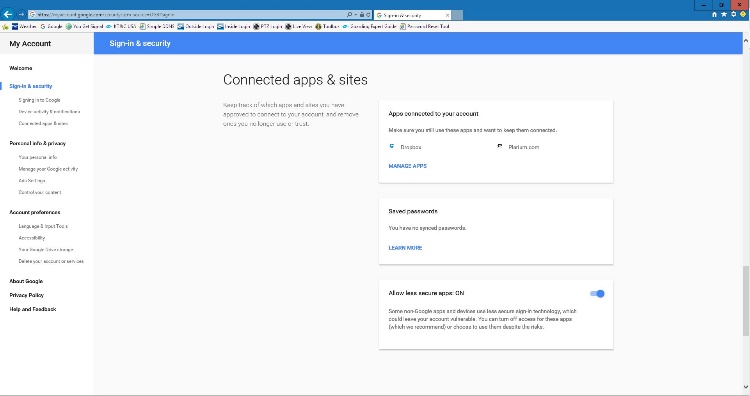Close the Sign-in & security browser tab

(447, 15)
